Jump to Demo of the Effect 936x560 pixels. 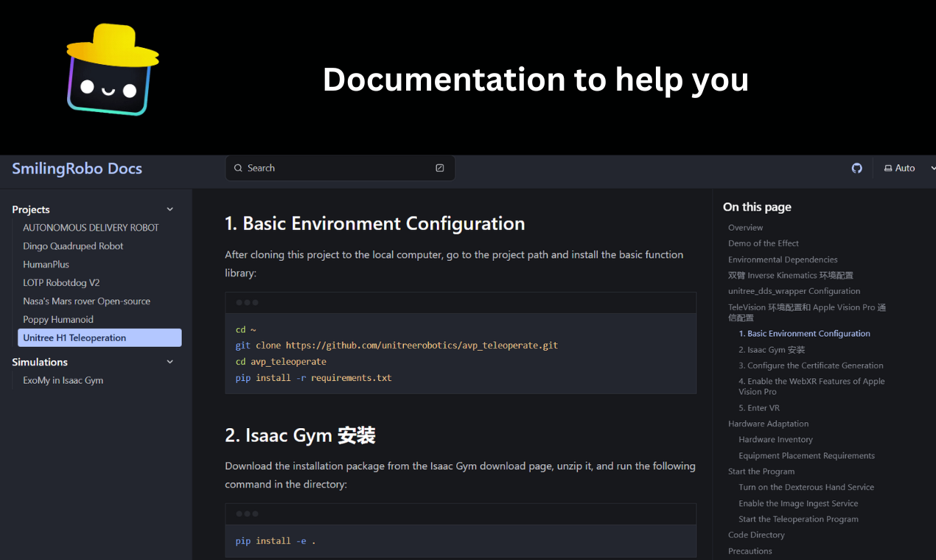(x=764, y=243)
